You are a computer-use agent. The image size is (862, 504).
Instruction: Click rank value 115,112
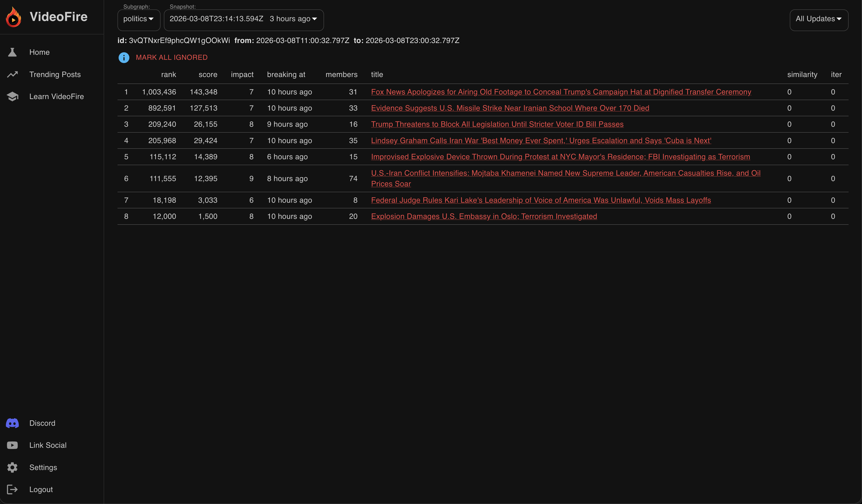(163, 157)
